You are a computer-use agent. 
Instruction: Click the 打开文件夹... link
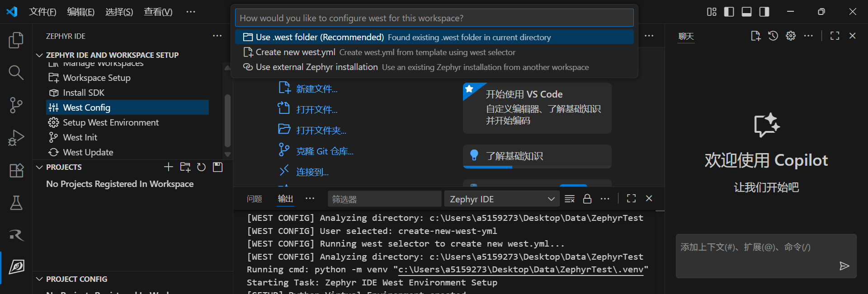coord(321,131)
